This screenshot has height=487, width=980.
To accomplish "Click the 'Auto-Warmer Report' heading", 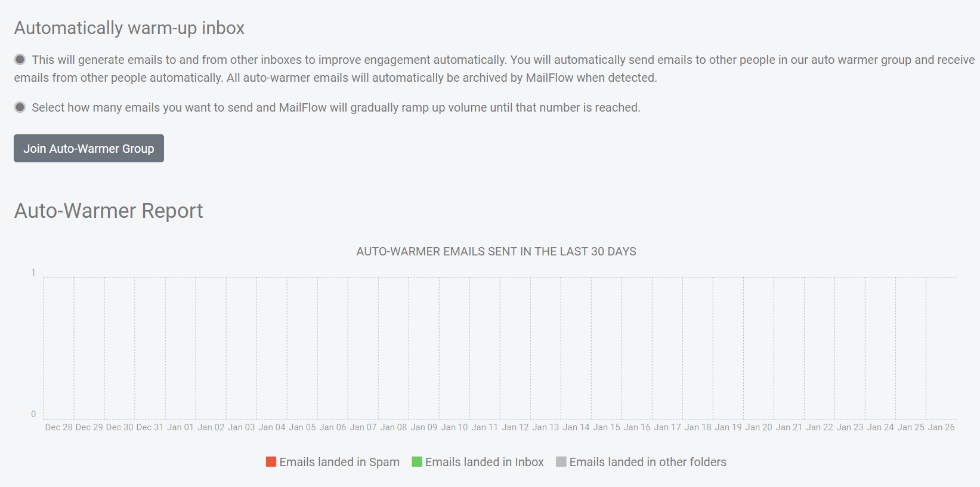I will pos(109,211).
